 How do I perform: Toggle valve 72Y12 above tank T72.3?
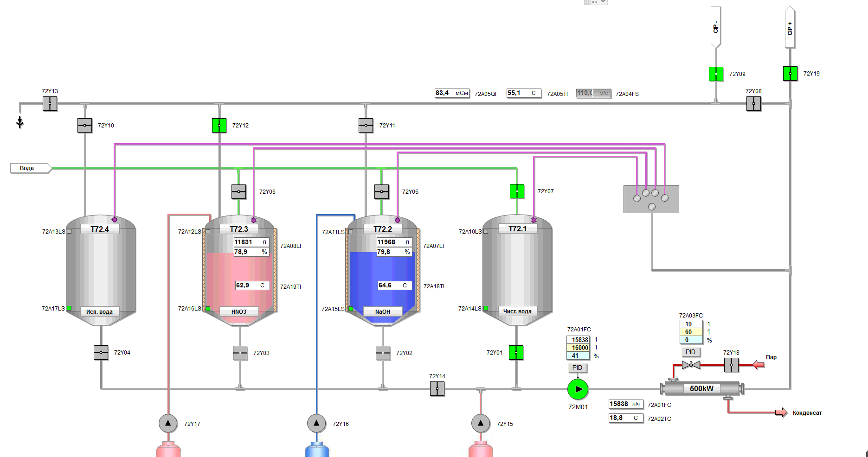(219, 125)
